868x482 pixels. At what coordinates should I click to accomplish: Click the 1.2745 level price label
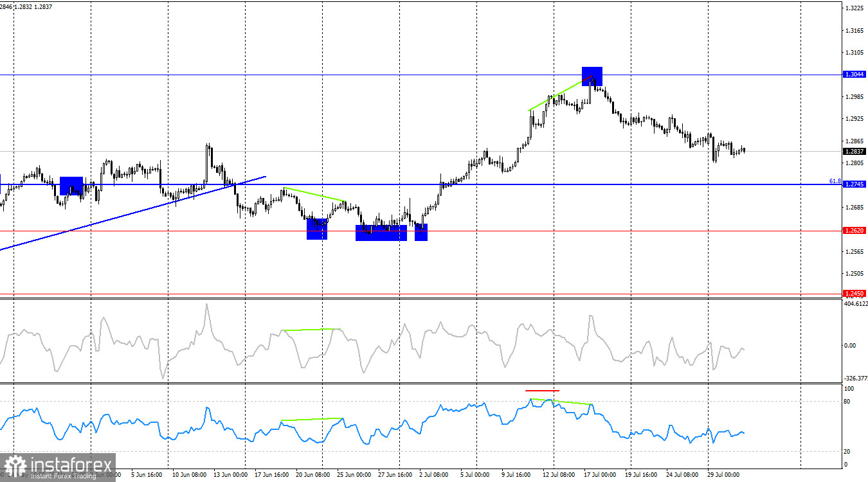point(854,184)
